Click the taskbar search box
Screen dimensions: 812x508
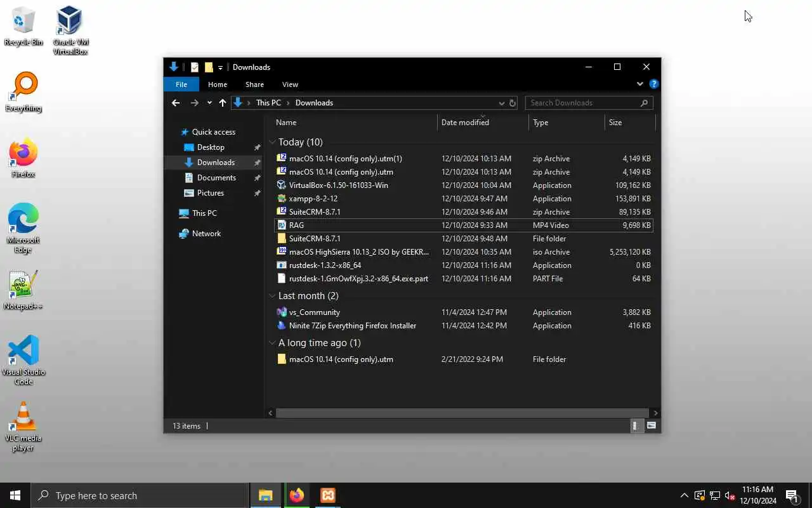140,495
